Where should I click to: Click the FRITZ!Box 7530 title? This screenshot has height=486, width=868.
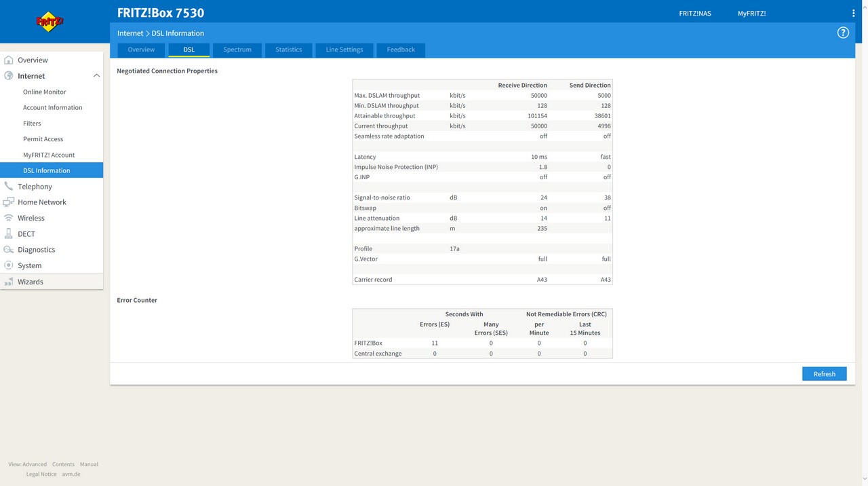[x=161, y=13]
